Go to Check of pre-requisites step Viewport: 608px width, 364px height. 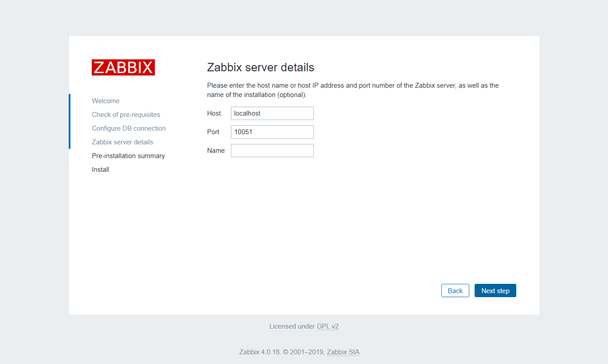click(x=126, y=115)
